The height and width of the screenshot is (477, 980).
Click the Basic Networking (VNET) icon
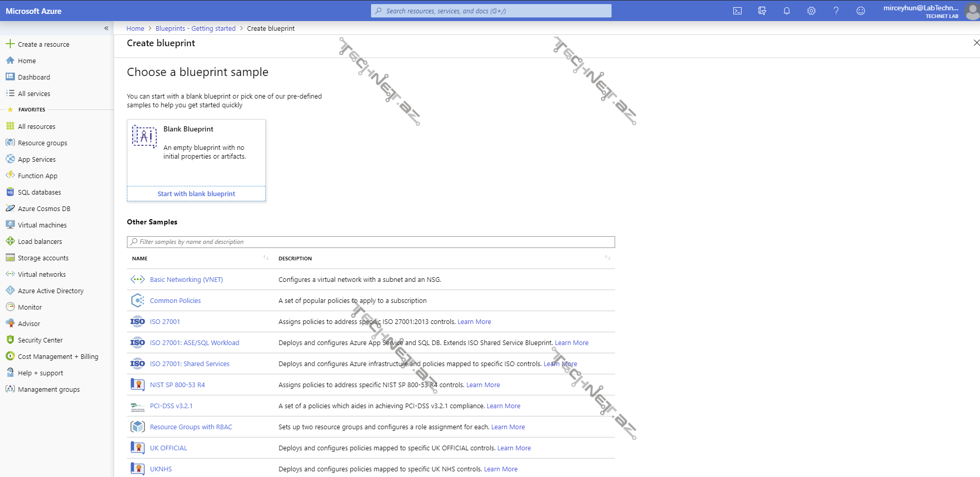(x=137, y=279)
